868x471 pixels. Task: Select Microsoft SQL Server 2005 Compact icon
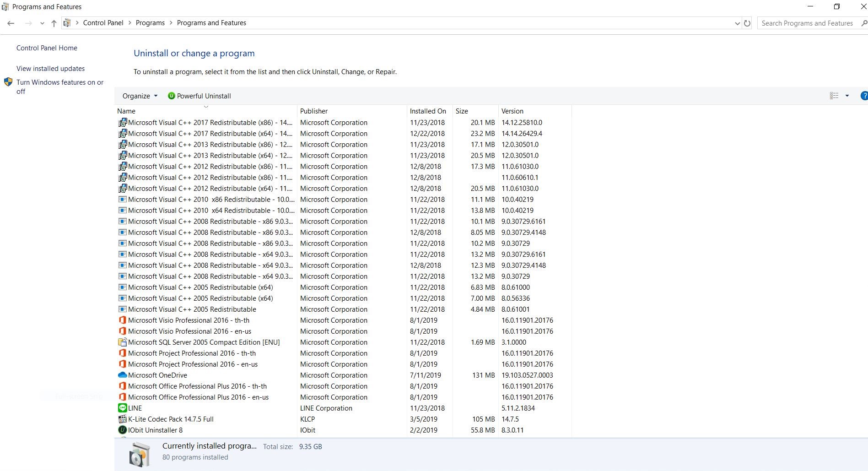pos(123,342)
